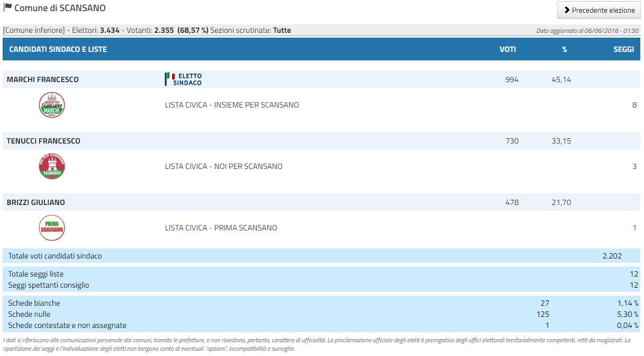Click CANDIDATI SINDACO E LISTE header
The height and width of the screenshot is (356, 644).
[x=58, y=49]
